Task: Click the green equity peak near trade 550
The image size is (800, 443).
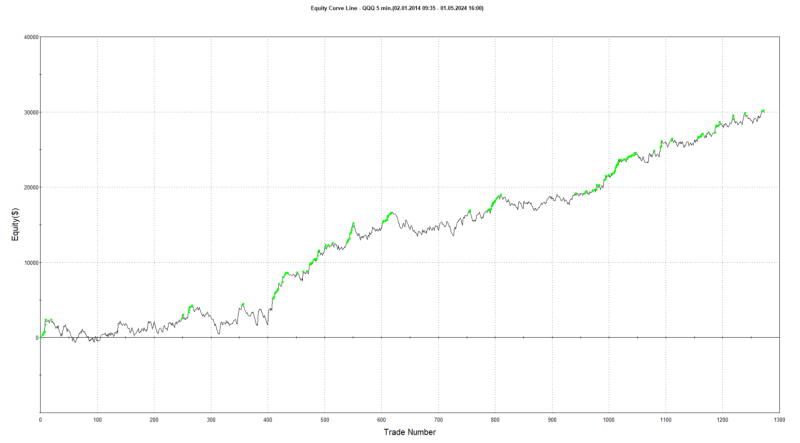Action: (x=353, y=224)
